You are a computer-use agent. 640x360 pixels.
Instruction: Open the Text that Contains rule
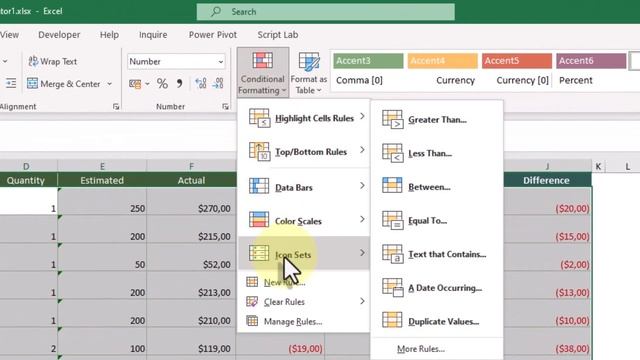[437, 254]
